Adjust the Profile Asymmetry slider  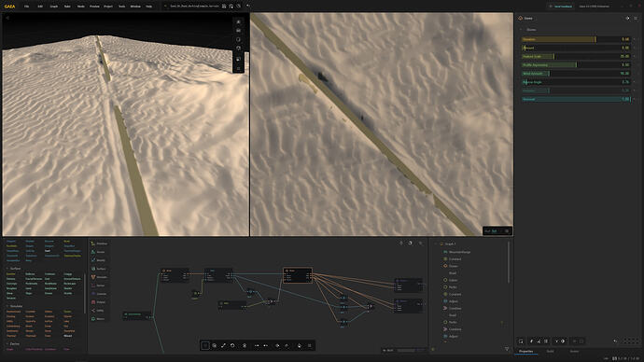pyautogui.click(x=576, y=65)
